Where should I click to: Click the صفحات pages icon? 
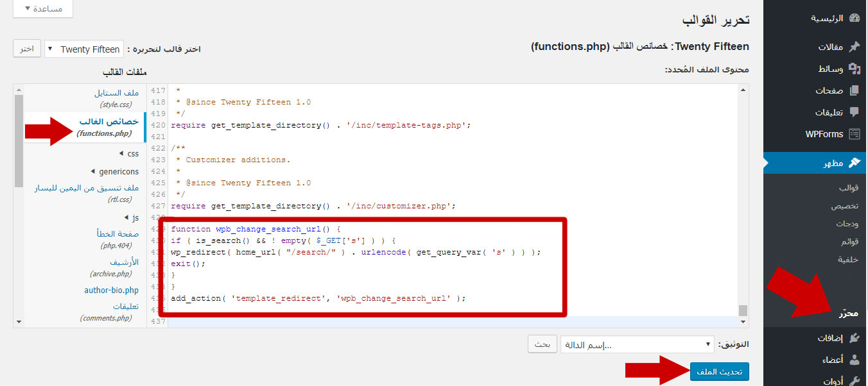pos(854,90)
